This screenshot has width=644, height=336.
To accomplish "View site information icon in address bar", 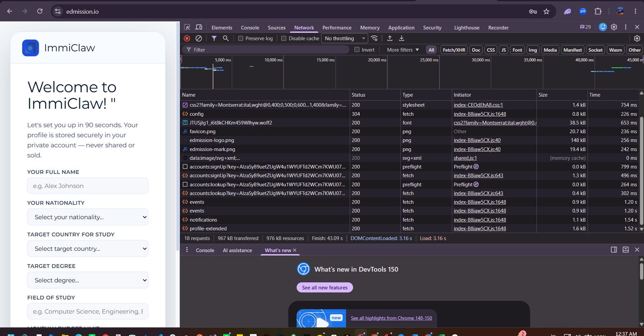I will 58,11.
